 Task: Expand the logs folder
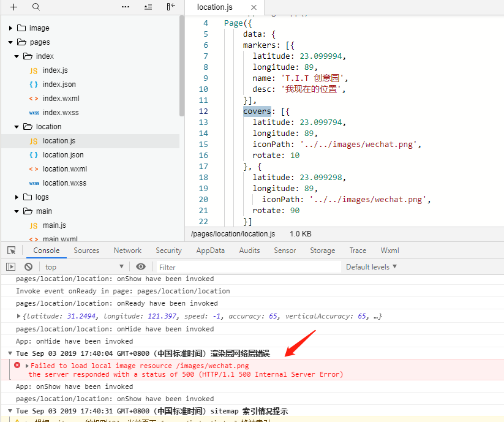(x=17, y=197)
